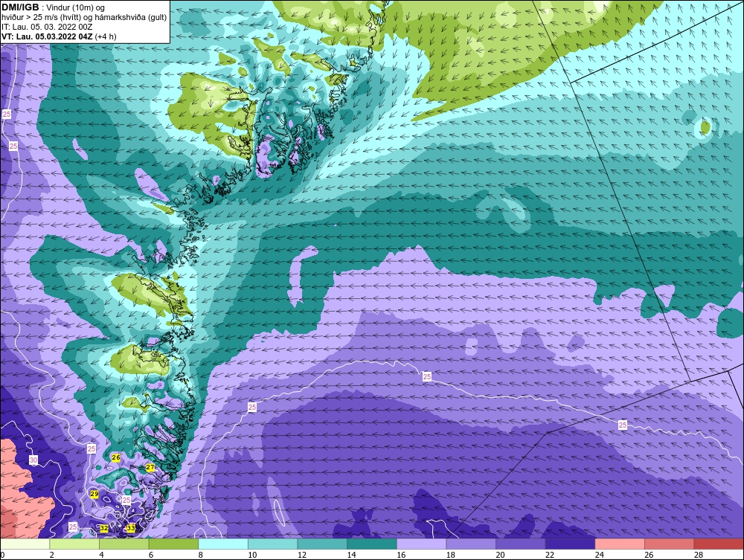Select the 16–18 m/s light lavender legend swatch
Image resolution: width=744 pixels, height=560 pixels.
[x=421, y=544]
